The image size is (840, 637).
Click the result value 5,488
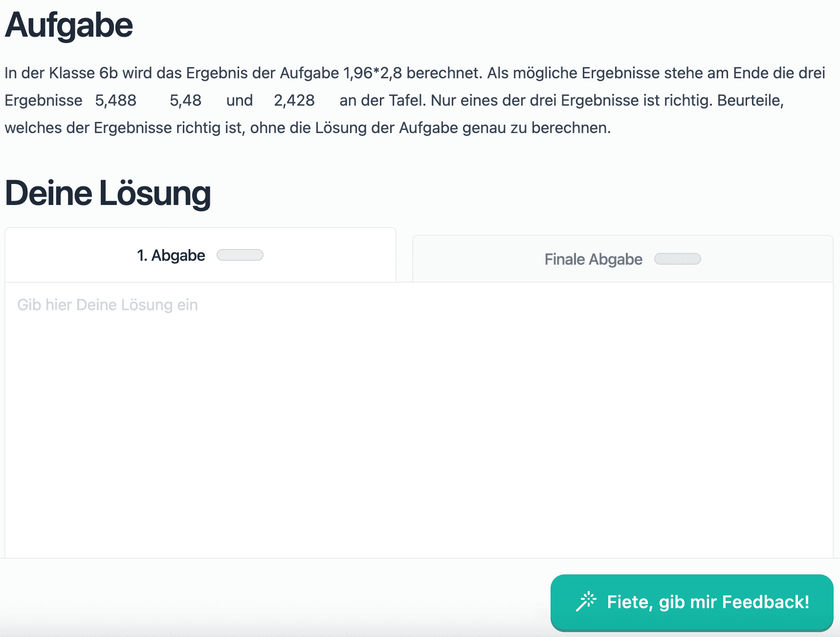click(115, 100)
